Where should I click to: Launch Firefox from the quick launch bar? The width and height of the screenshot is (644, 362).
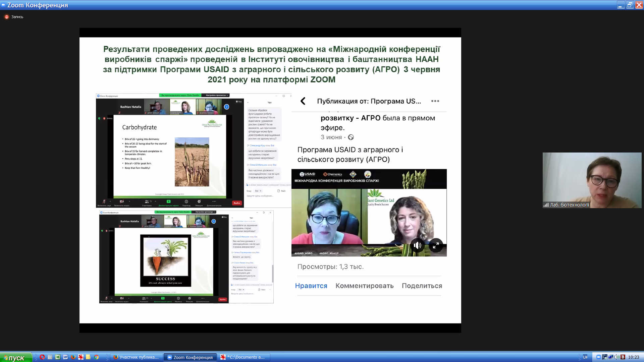[73, 357]
